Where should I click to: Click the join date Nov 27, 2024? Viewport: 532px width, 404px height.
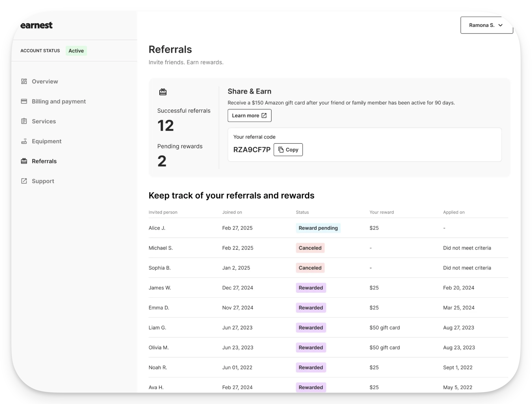coord(238,308)
